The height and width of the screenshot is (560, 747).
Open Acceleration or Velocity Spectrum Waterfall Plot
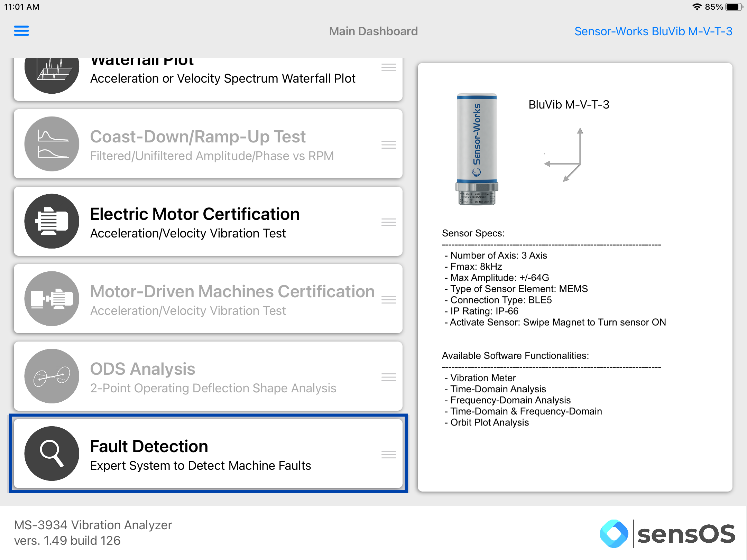(223, 78)
